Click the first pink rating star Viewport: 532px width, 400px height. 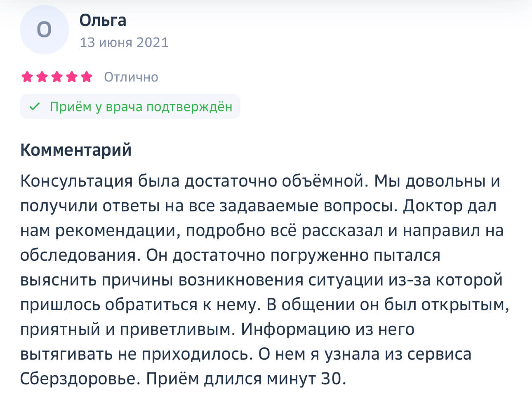coord(27,77)
